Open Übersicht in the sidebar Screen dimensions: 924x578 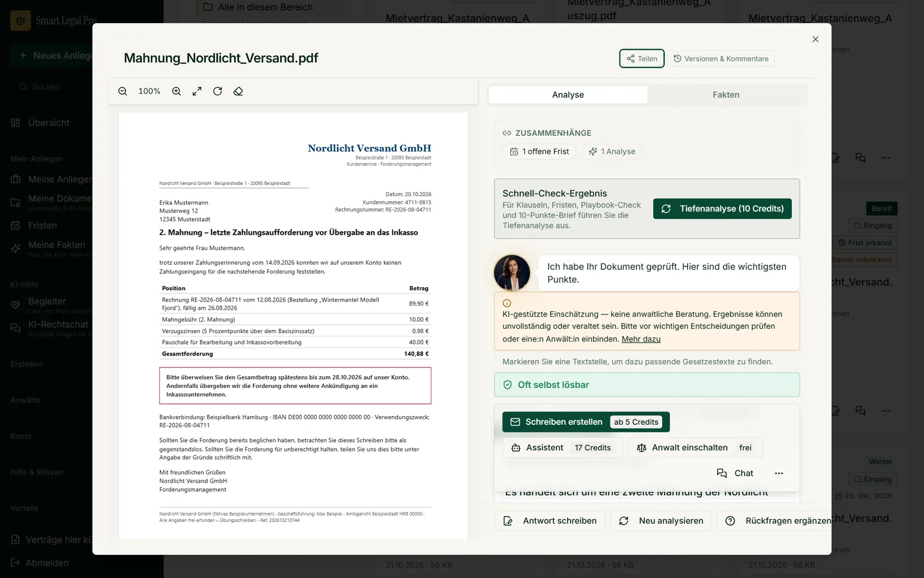click(x=49, y=123)
